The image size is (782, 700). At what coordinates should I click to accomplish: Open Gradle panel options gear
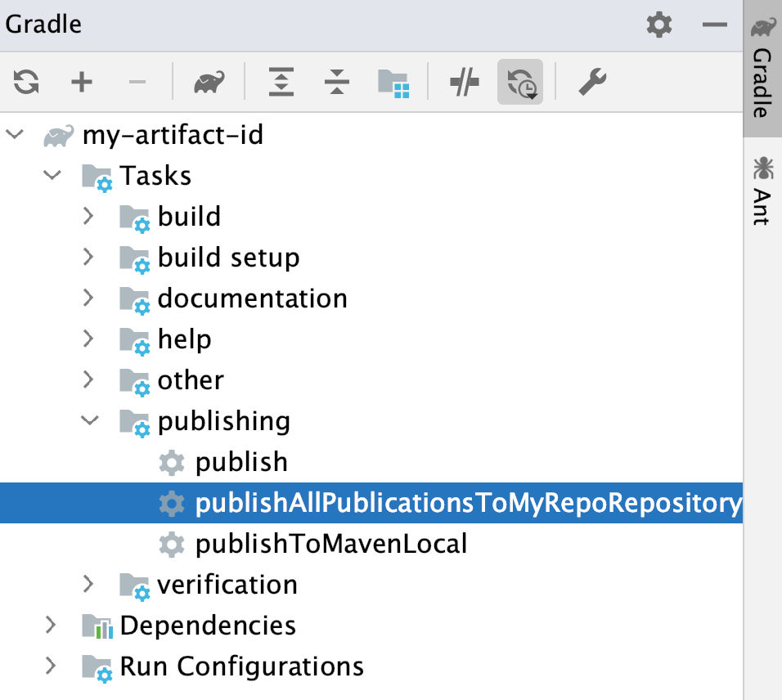(658, 25)
